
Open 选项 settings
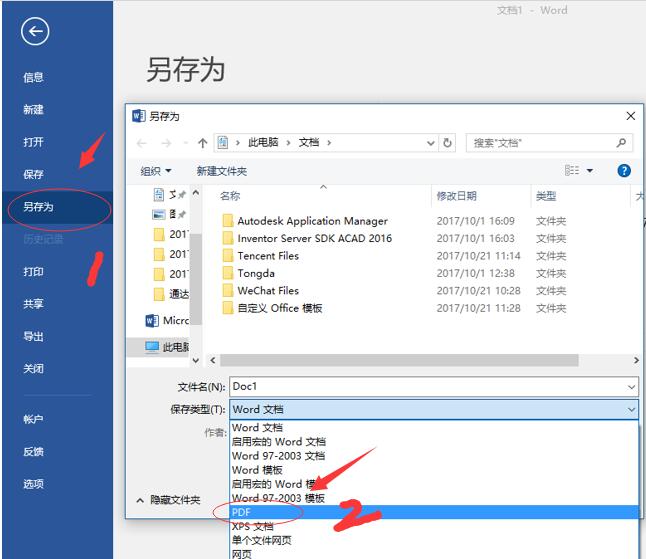(x=33, y=484)
